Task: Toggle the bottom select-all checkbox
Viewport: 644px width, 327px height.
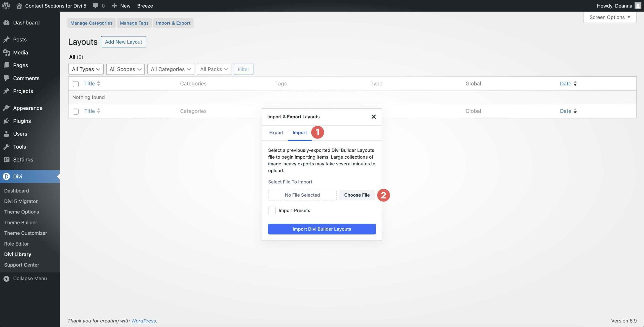Action: pyautogui.click(x=75, y=111)
